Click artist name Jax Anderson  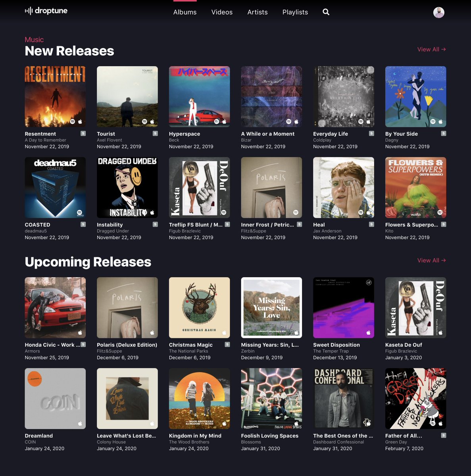[327, 231]
